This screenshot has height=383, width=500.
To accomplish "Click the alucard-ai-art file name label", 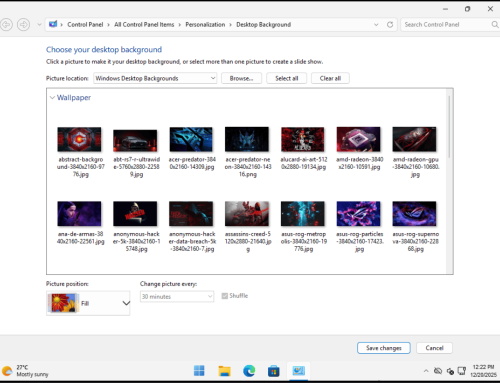I will [x=304, y=163].
